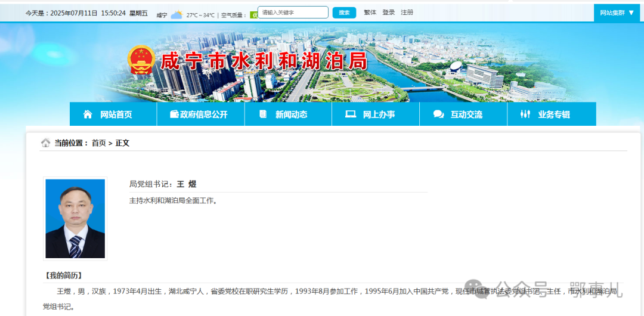Image resolution: width=644 pixels, height=316 pixels.
Task: Click 首页 in the breadcrumb
Action: pos(98,143)
